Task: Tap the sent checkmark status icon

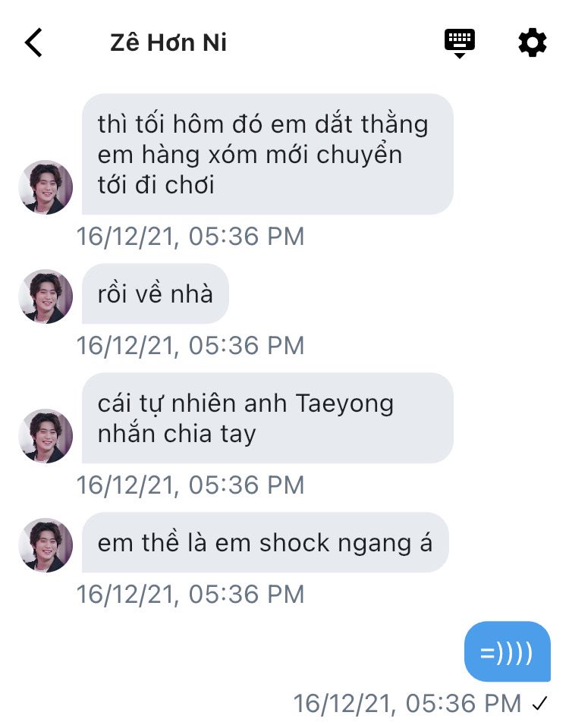Action: 540,704
